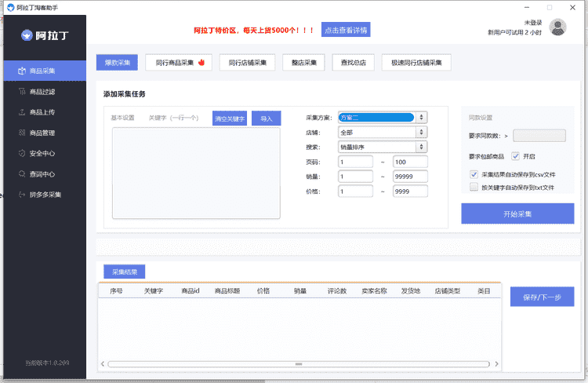Click the 价格 minimum field

[x=355, y=191]
